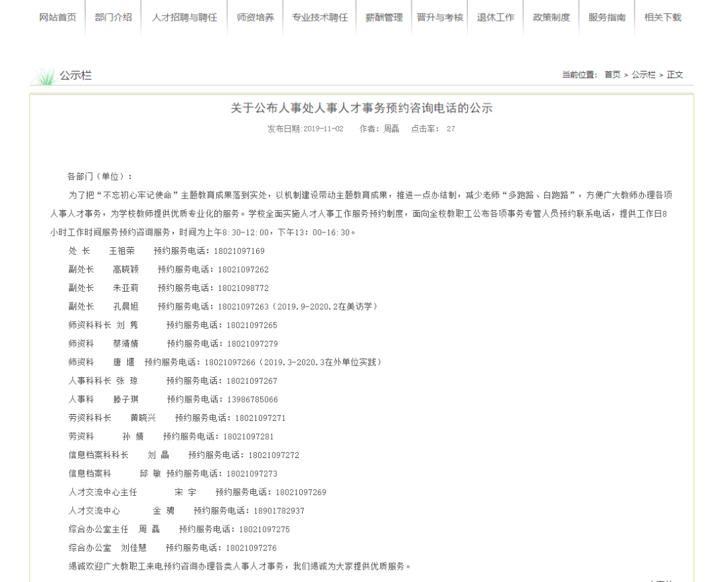The width and height of the screenshot is (728, 582).
Task: Open 相关下载 navigation item
Action: (x=663, y=18)
